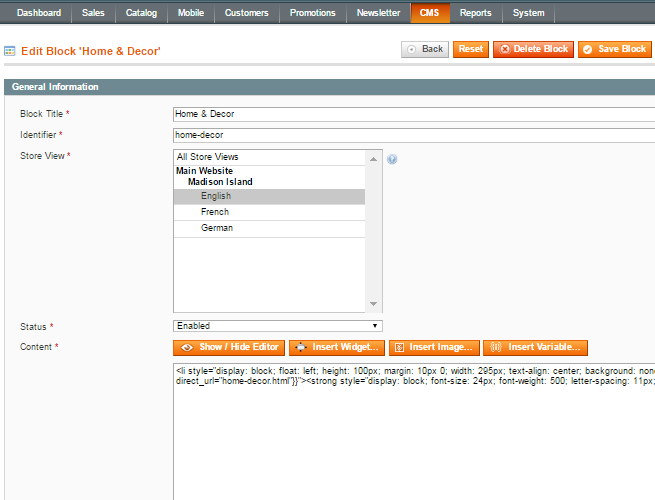Click the Block Title input field
655x500 pixels.
click(414, 114)
